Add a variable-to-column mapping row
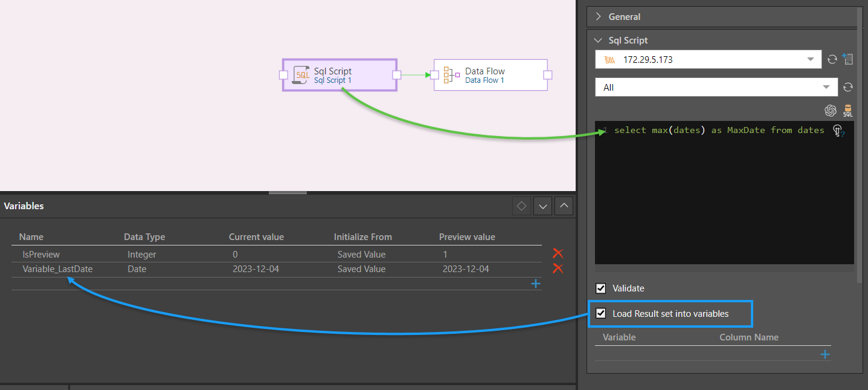Image resolution: width=868 pixels, height=390 pixels. (825, 354)
